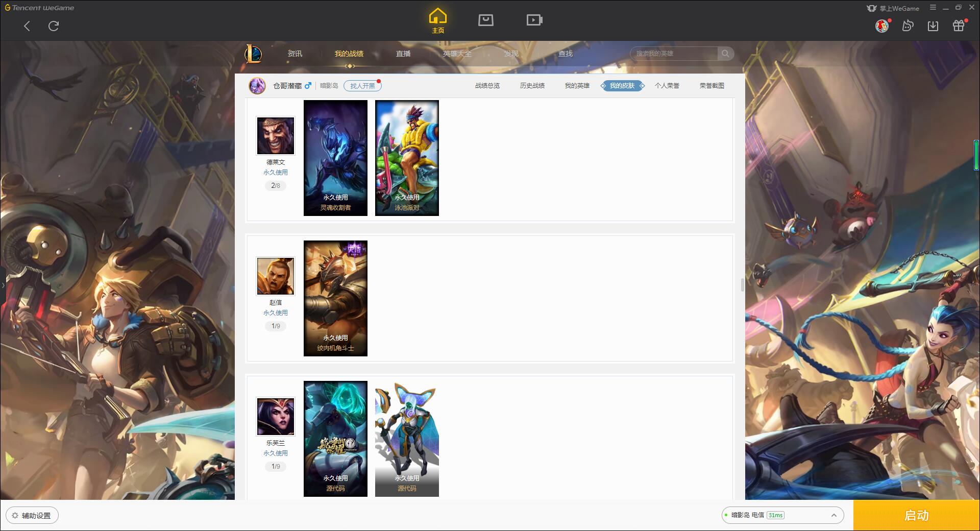This screenshot has width=980, height=531.
Task: Switch to 我的英雄 sub-tab
Action: click(577, 86)
